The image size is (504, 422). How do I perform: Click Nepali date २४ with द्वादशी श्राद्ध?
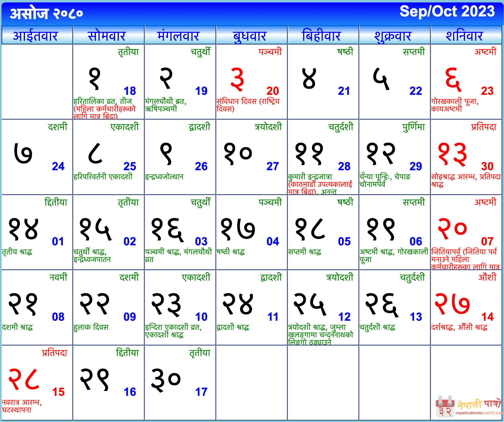(x=238, y=304)
